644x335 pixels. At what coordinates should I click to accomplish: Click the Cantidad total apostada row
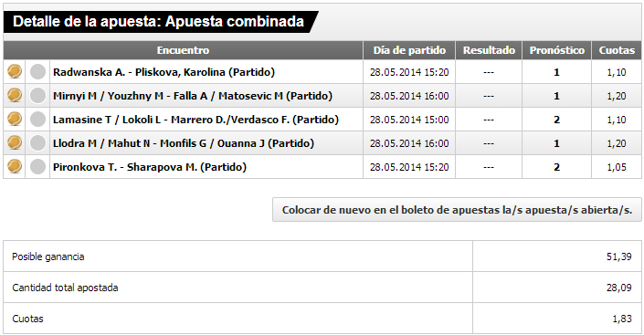pos(322,288)
